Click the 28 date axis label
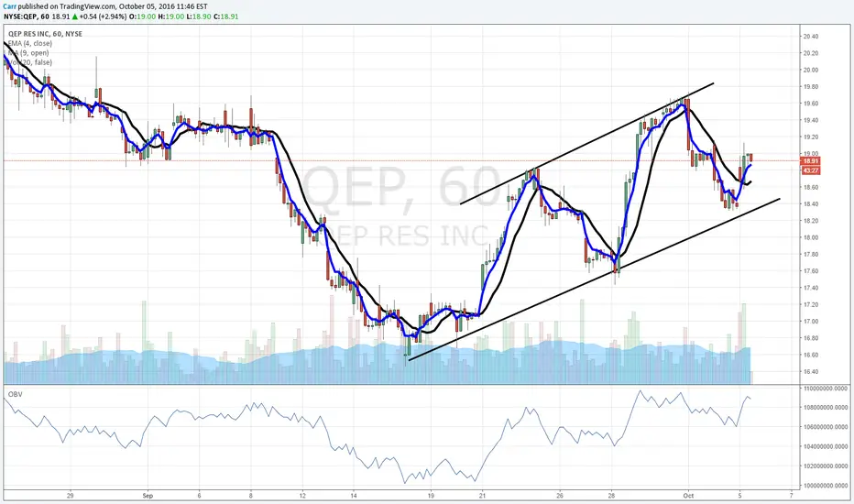Screen dimensions: 854x504 tap(611, 496)
